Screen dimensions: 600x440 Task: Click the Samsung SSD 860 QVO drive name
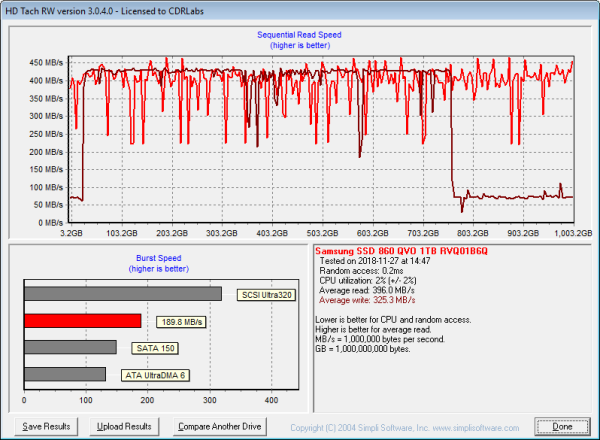point(400,249)
